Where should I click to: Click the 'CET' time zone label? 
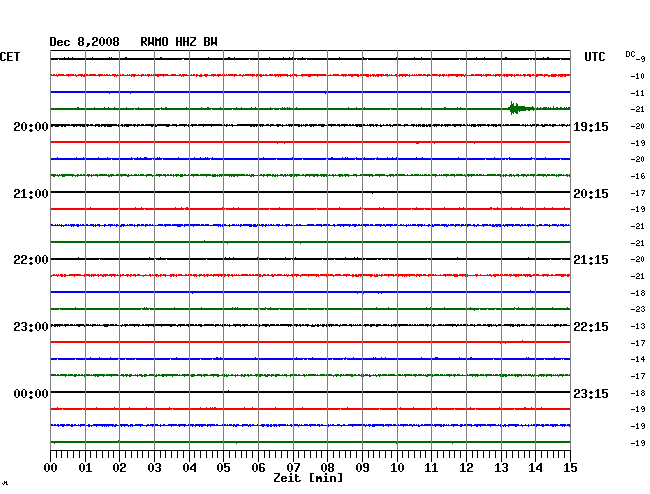10,57
